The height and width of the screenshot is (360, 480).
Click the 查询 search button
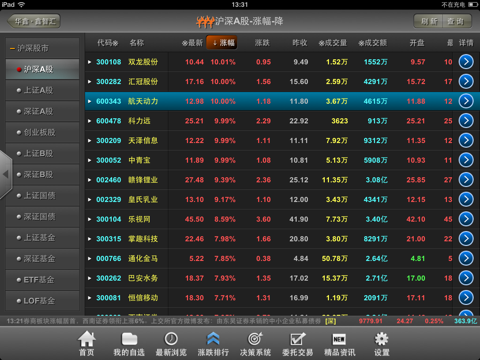click(457, 22)
